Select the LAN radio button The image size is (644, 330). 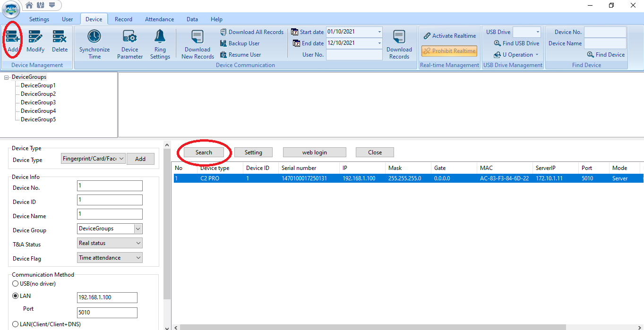tap(16, 296)
